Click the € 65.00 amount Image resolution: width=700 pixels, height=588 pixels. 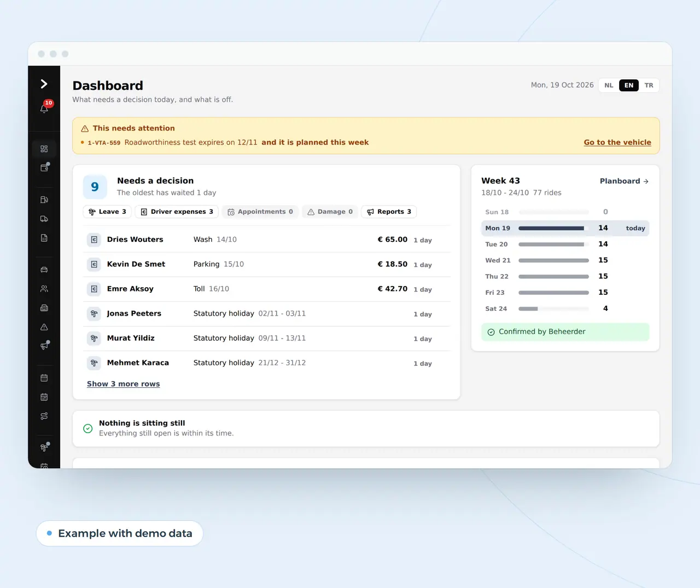coord(393,240)
